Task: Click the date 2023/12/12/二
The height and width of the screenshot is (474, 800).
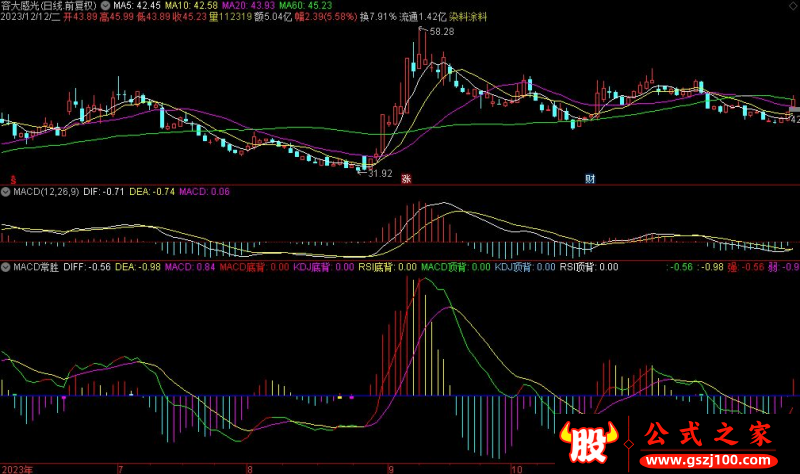Action: click(31, 17)
